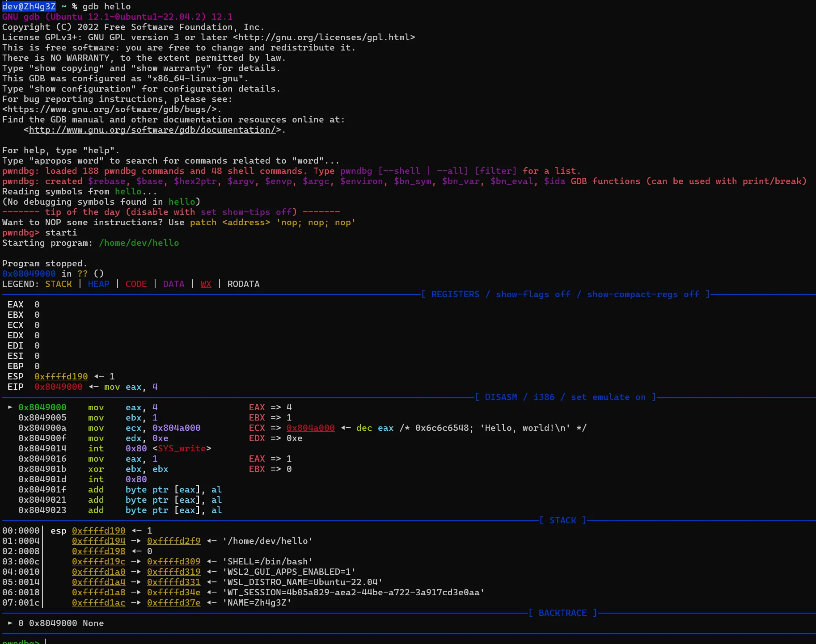Click the REGISTERS section header
Viewport: 816px width, 644px height.
455,294
